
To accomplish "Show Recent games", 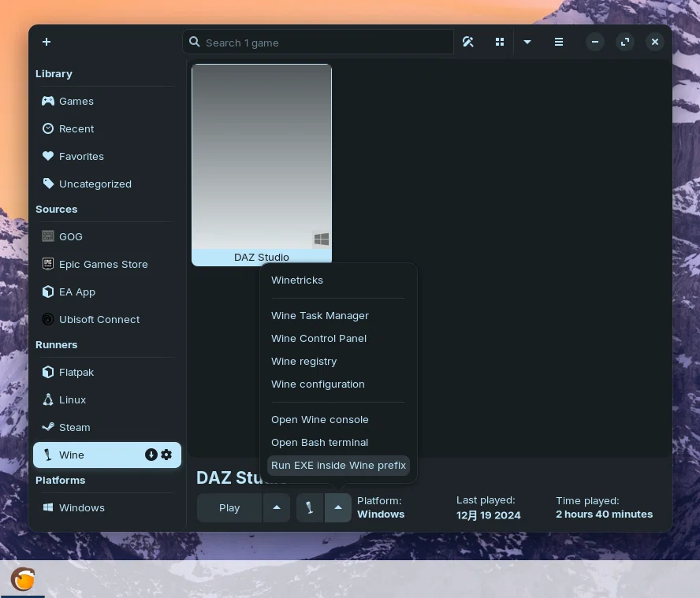I will click(107, 129).
